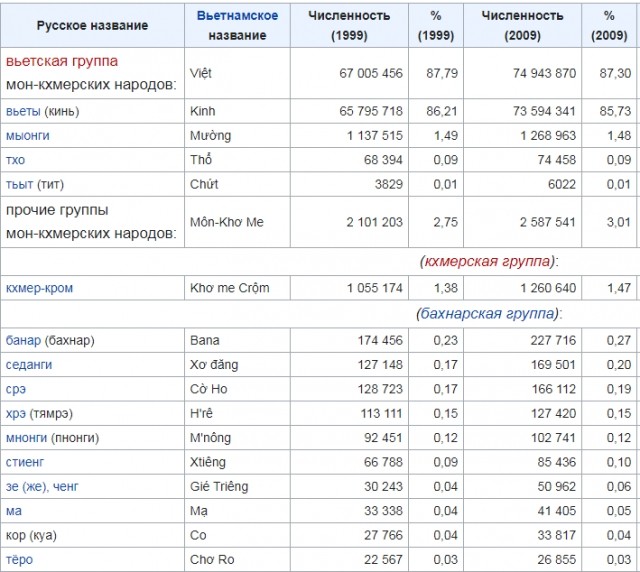Select the 'Chứt' cell

(237, 184)
